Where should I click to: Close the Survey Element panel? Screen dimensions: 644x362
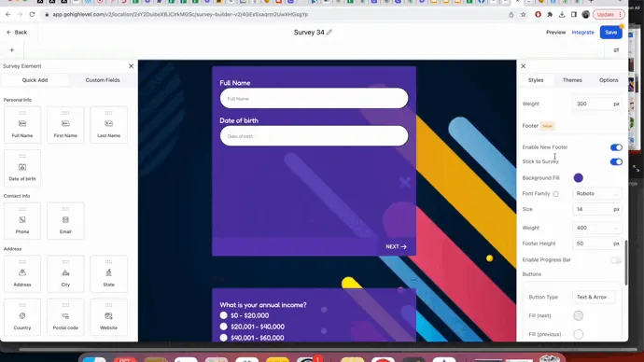click(x=131, y=66)
